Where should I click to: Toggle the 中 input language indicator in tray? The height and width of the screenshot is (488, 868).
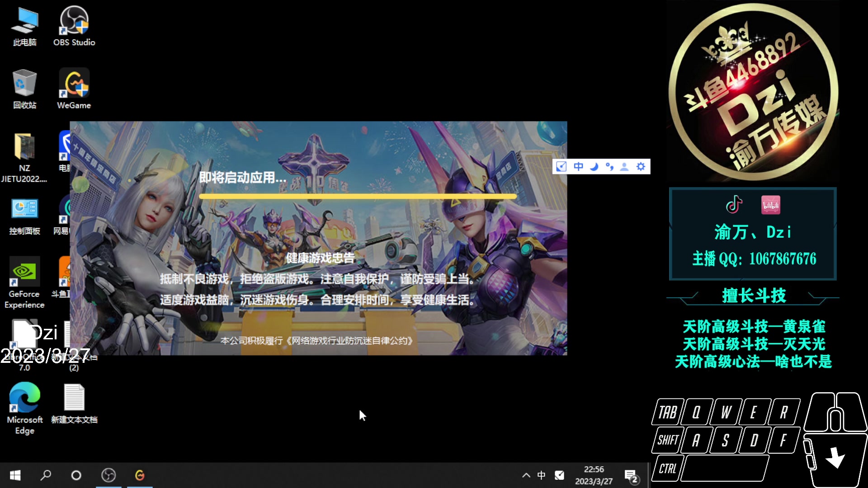pyautogui.click(x=541, y=475)
